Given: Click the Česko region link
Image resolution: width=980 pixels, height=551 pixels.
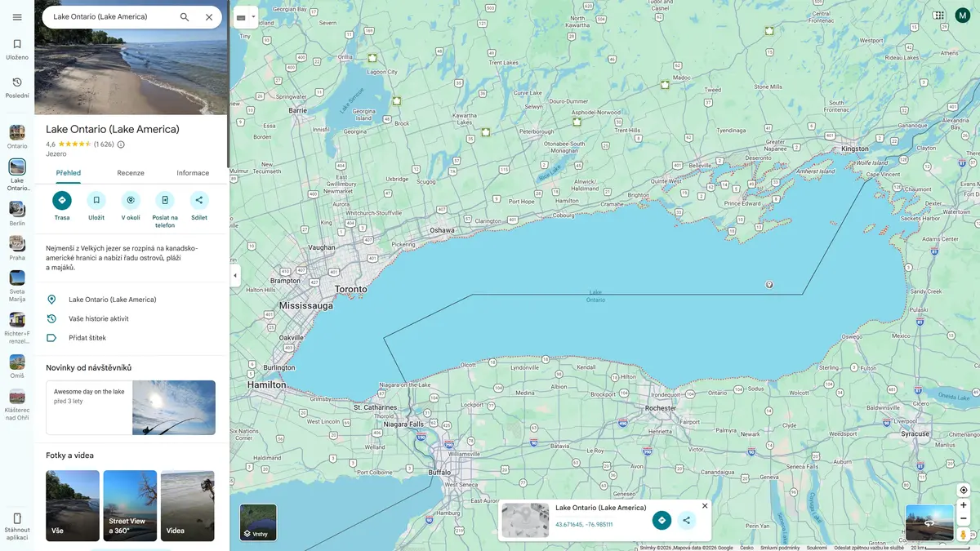Looking at the screenshot, I should (x=746, y=548).
